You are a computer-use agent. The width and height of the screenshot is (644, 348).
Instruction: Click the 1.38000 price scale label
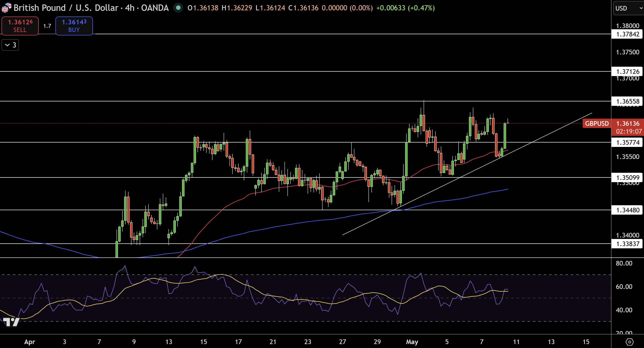(x=627, y=26)
